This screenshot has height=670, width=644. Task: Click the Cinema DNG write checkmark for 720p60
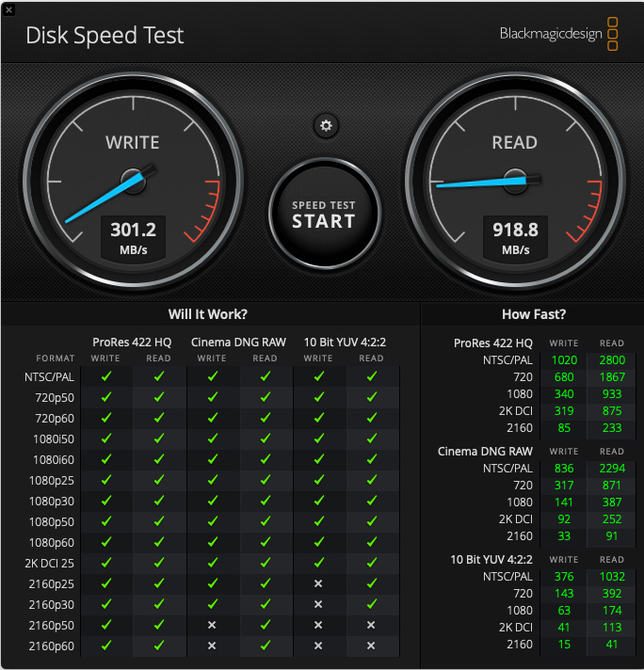pyautogui.click(x=213, y=418)
